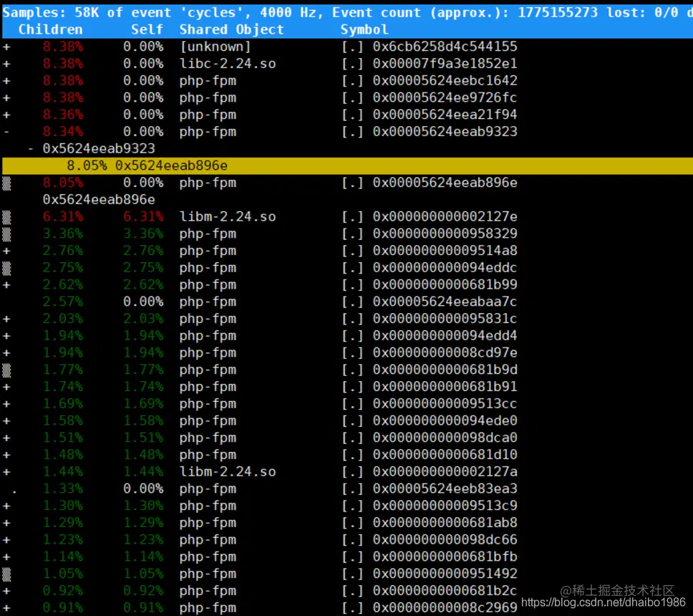Expand the [unknown] 0x6cb6258d4c544155 row
Screen dimensions: 693x616
coord(6,47)
